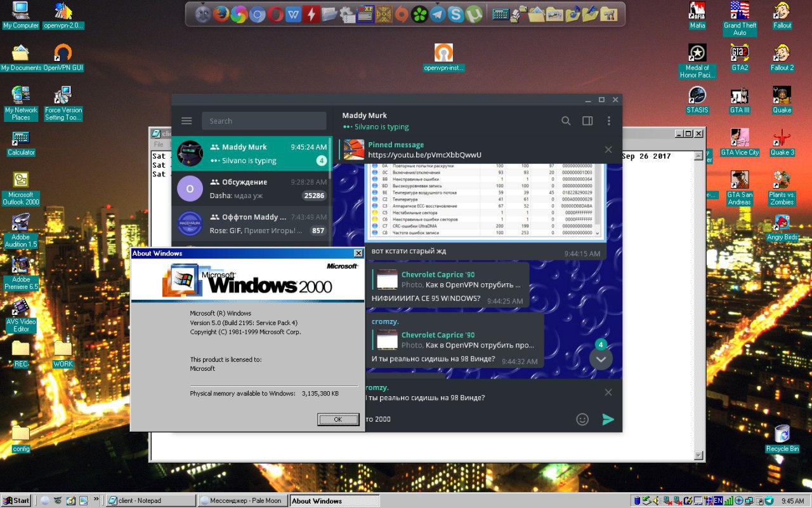The image size is (812, 508).
Task: Launch Firefox from the top dock
Action: pyautogui.click(x=221, y=13)
